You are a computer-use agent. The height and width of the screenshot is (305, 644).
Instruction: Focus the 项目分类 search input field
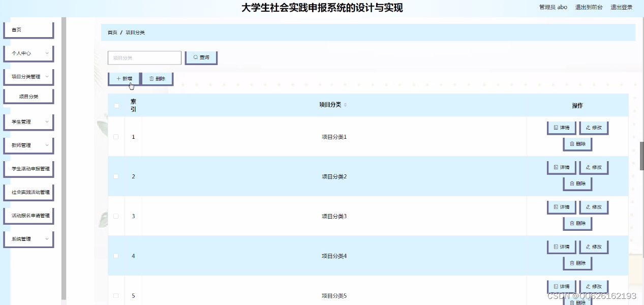click(144, 58)
